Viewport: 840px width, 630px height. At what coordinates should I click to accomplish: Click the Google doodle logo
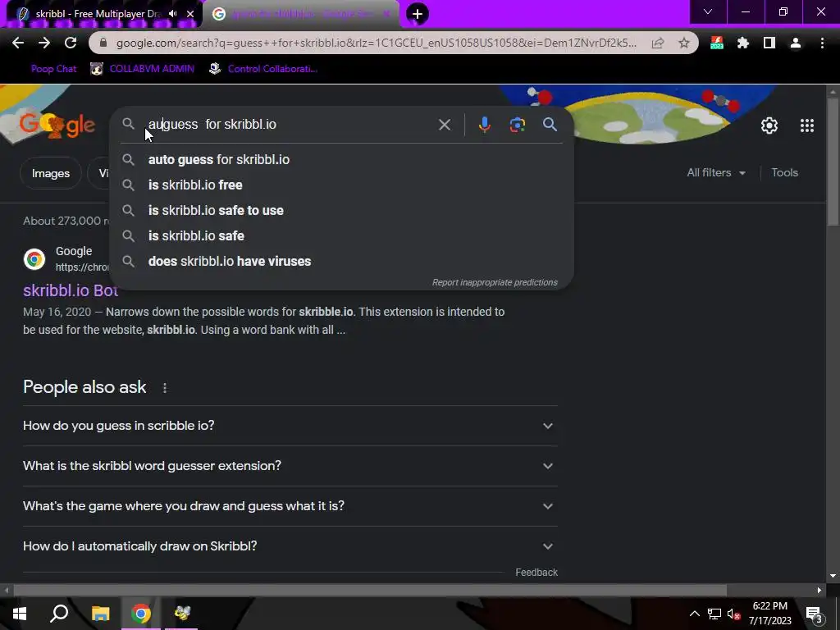click(x=57, y=125)
